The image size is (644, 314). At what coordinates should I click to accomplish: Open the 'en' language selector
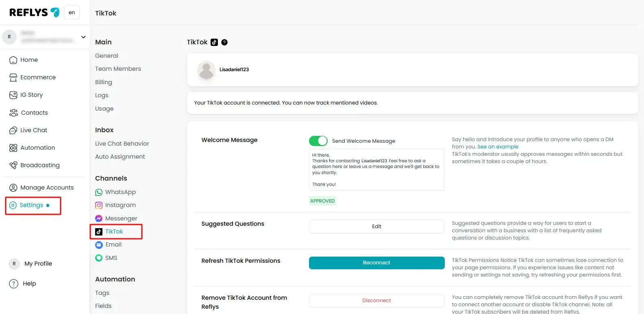(x=72, y=13)
